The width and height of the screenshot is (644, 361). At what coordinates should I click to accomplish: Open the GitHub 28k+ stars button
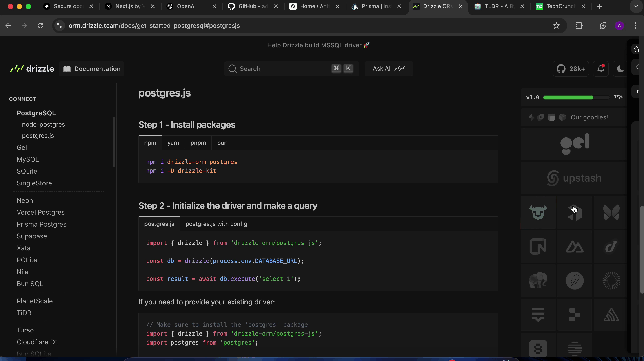(571, 69)
